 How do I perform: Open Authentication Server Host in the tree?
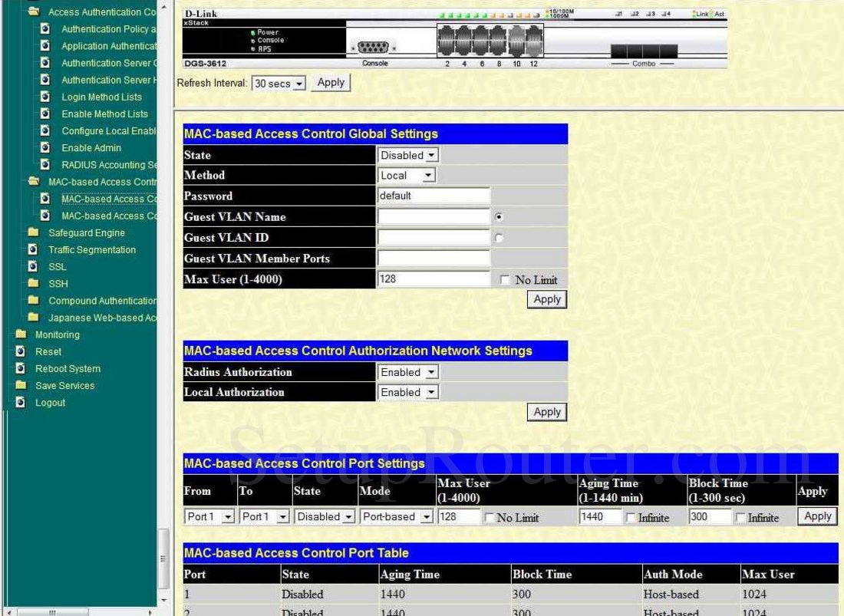click(109, 80)
